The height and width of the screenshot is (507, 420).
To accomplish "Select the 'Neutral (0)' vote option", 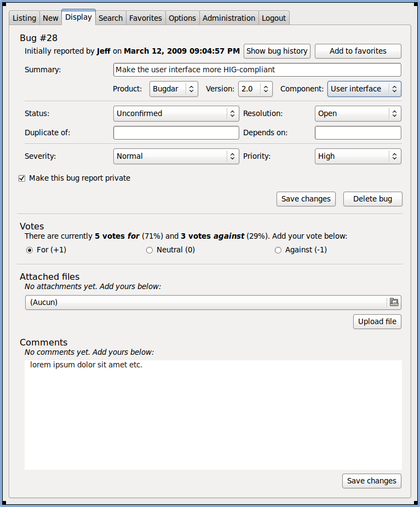I will point(149,250).
